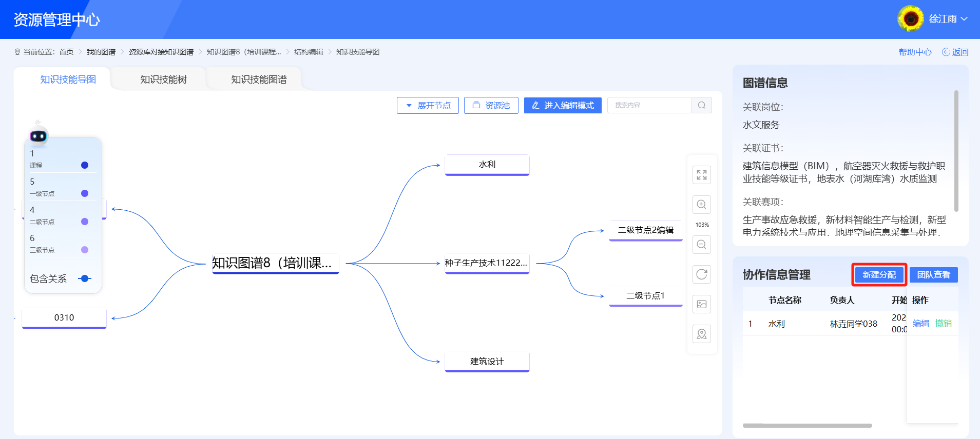The height and width of the screenshot is (439, 980).
Task: Select the 水利 node
Action: point(487,165)
